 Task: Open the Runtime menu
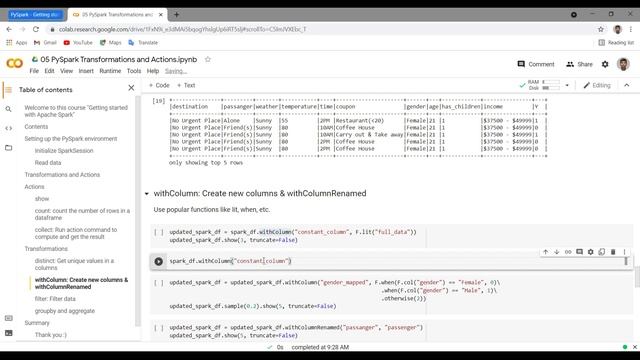[110, 71]
